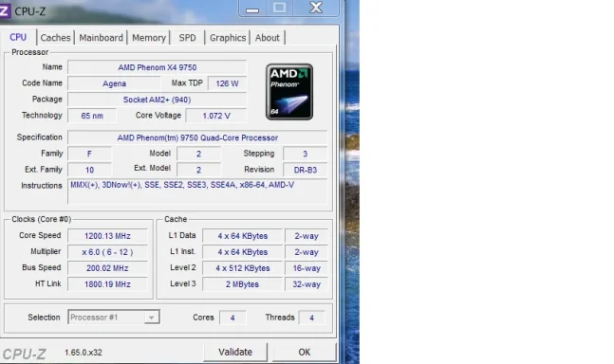Viewport: 614px width, 364px height.
Task: Click the Technology value 65 nm
Action: (92, 116)
